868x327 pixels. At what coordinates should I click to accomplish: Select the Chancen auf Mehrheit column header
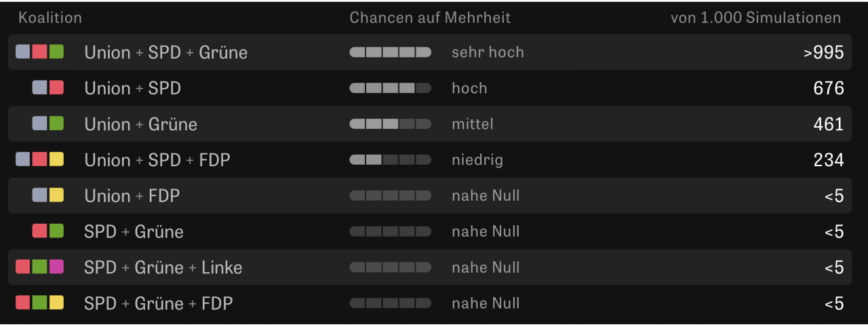[x=430, y=18]
